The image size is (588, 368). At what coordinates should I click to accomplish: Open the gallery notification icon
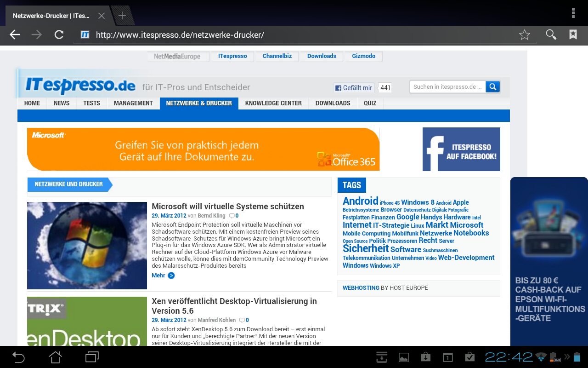click(x=404, y=357)
